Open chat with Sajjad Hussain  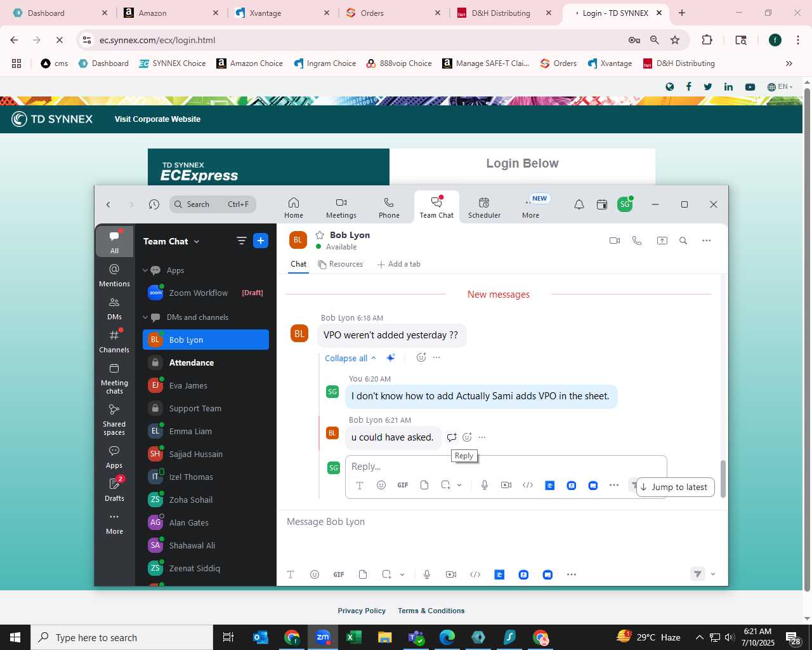pos(206,454)
